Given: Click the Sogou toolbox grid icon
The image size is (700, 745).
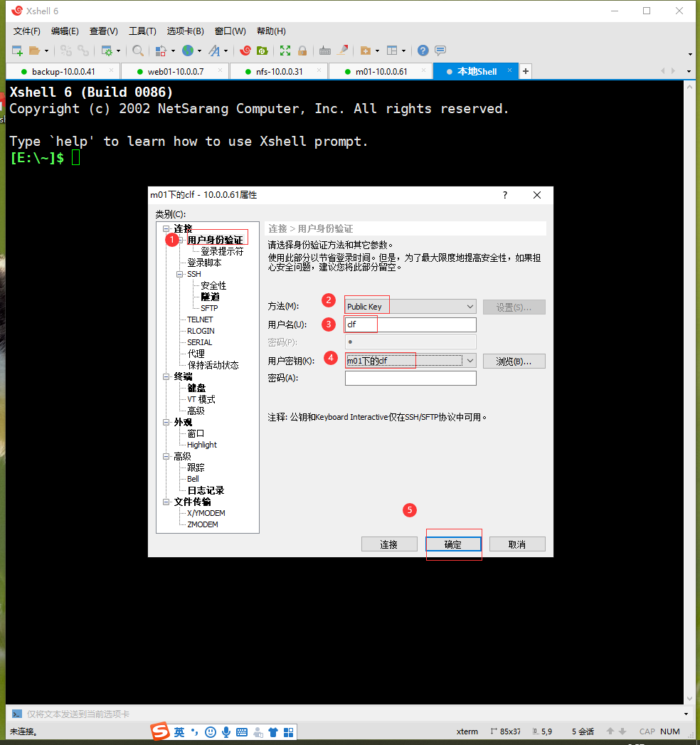Looking at the screenshot, I should pyautogui.click(x=288, y=732).
